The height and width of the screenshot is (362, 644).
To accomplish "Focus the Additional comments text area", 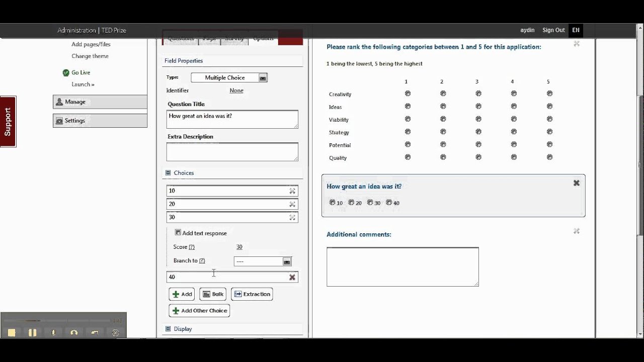I will (403, 266).
